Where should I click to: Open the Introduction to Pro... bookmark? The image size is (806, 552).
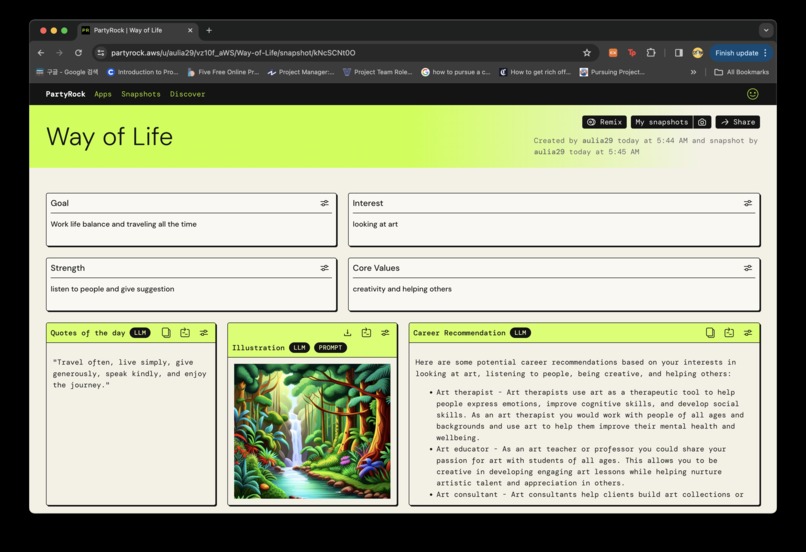click(142, 72)
